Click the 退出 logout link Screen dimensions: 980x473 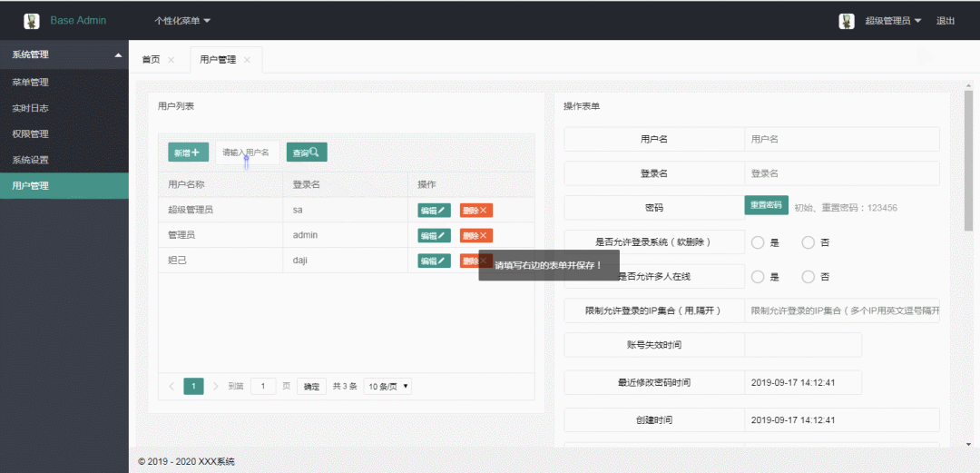point(945,21)
